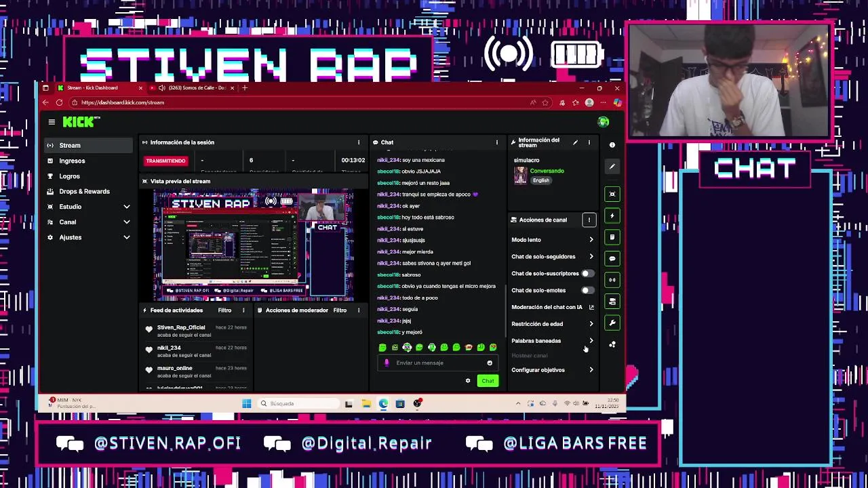Click the stream preview thumbnail
Viewport: 868px width, 488px height.
(253, 245)
